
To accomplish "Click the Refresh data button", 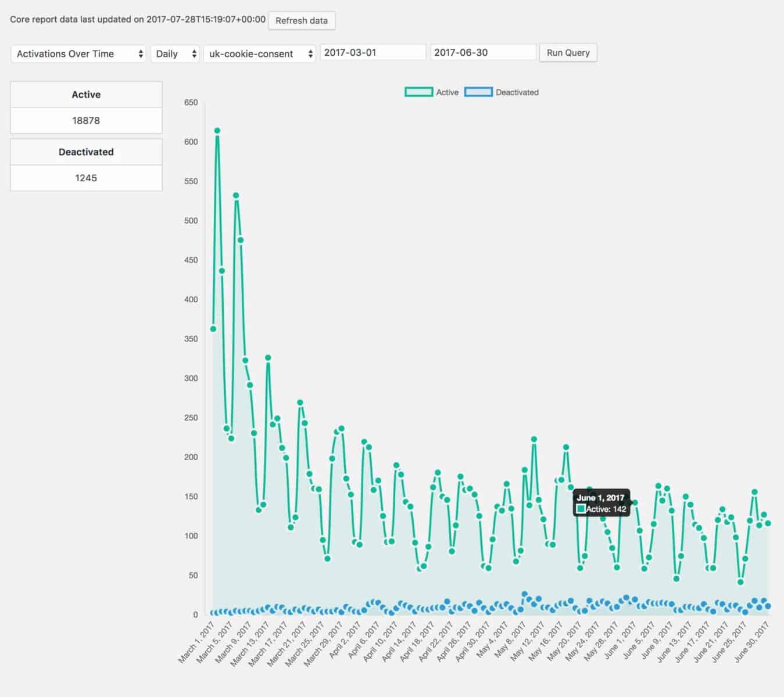I will 301,20.
